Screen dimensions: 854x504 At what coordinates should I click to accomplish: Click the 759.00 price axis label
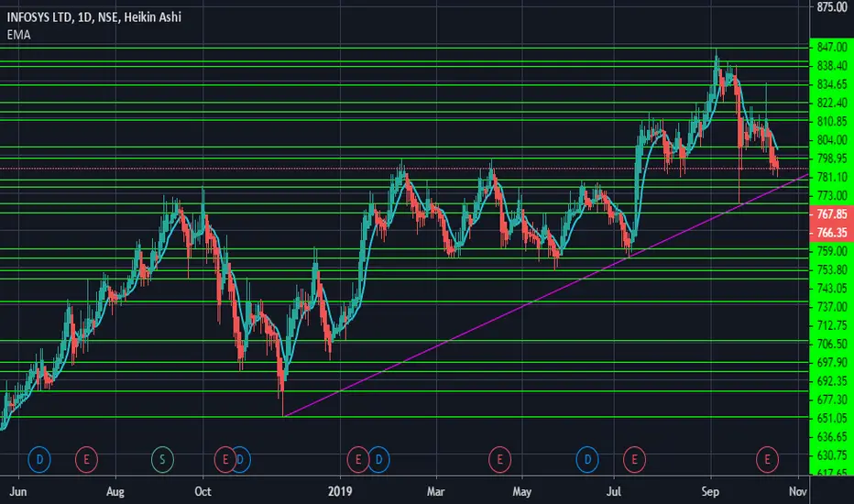coord(832,251)
